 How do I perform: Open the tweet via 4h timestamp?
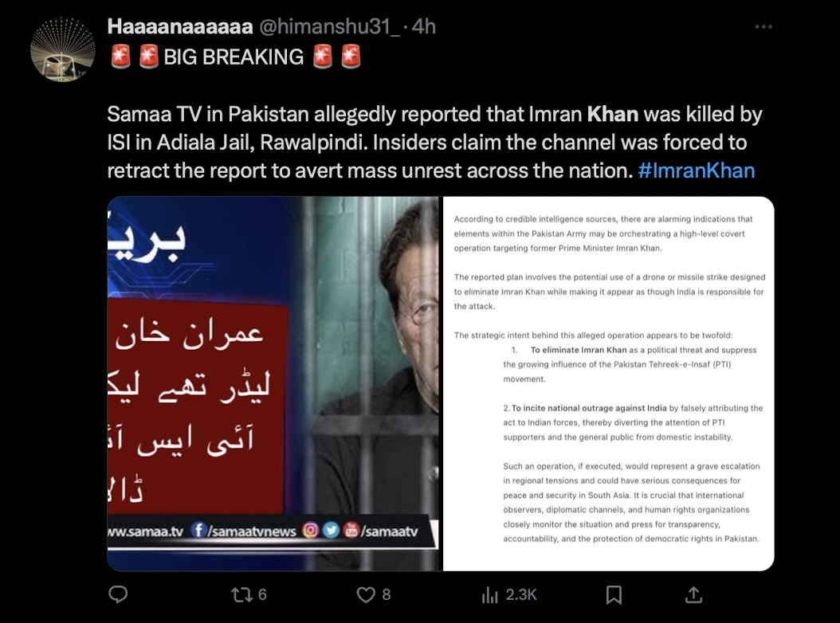424,26
